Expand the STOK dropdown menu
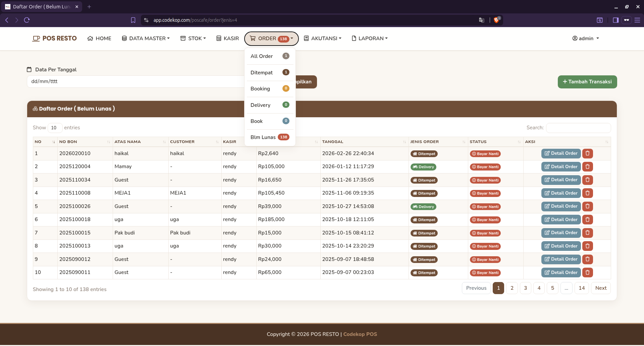 [x=193, y=39]
